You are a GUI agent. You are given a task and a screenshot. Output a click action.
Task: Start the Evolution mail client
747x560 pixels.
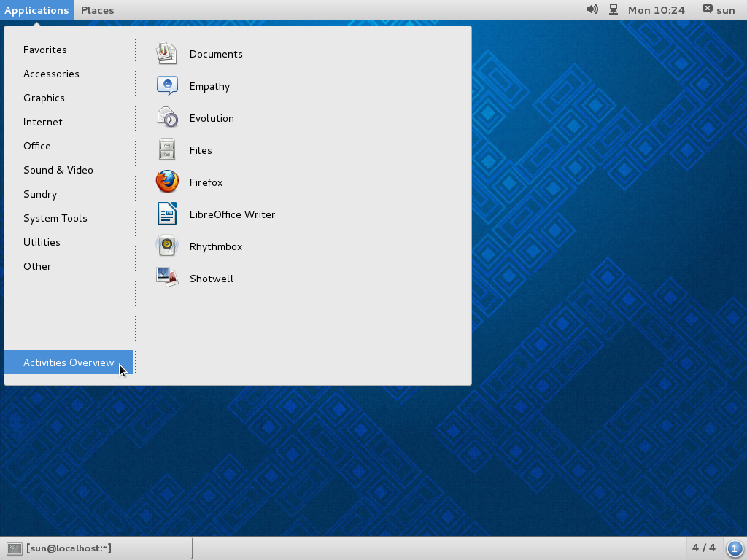(x=212, y=117)
